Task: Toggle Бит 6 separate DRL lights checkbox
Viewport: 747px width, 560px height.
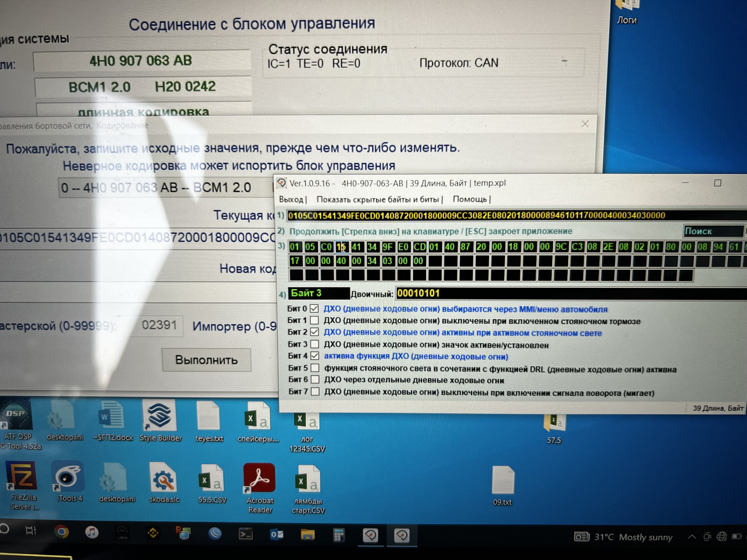Action: [x=315, y=380]
